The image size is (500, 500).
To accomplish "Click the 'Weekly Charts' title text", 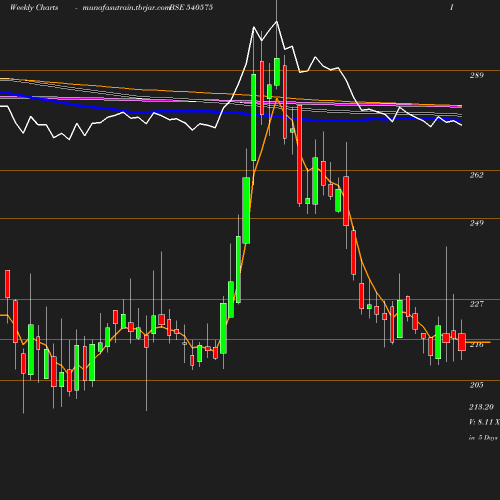I will (34, 8).
